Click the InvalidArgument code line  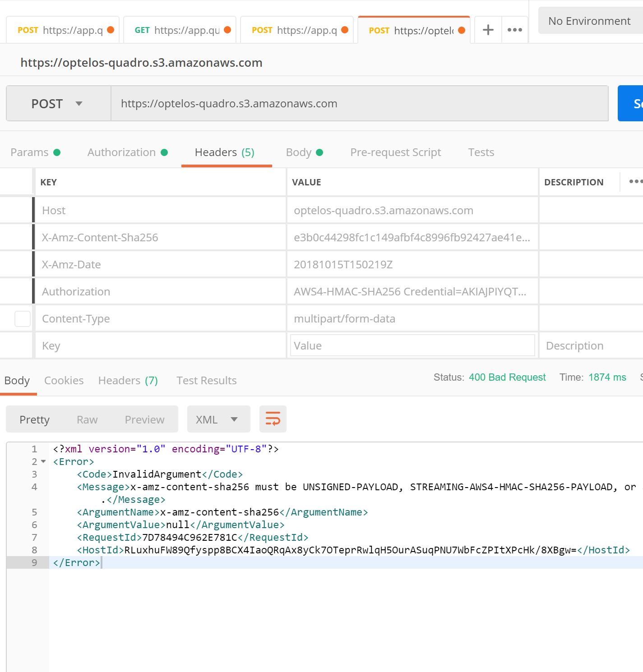point(160,474)
